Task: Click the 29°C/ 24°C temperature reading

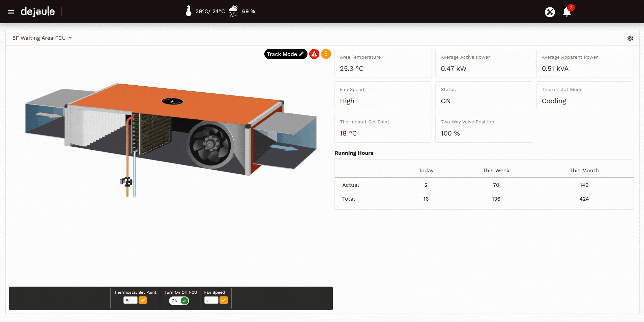Action: tap(210, 11)
